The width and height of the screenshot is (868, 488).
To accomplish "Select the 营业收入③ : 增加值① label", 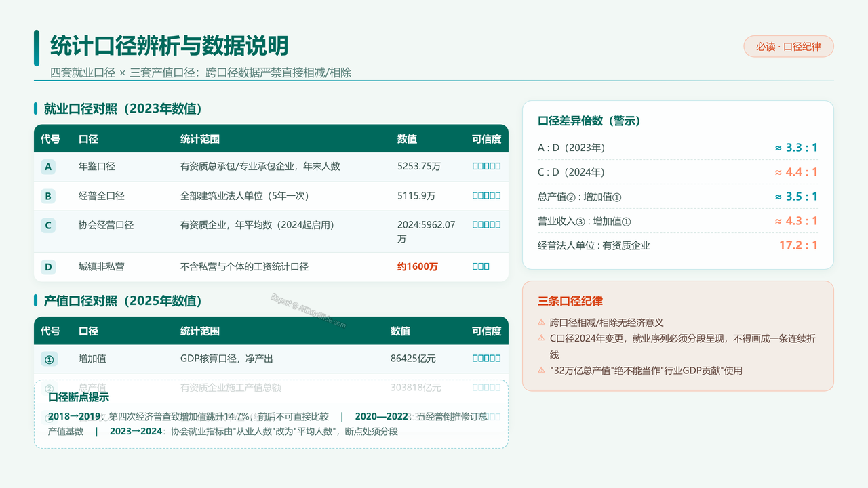I will click(x=585, y=221).
